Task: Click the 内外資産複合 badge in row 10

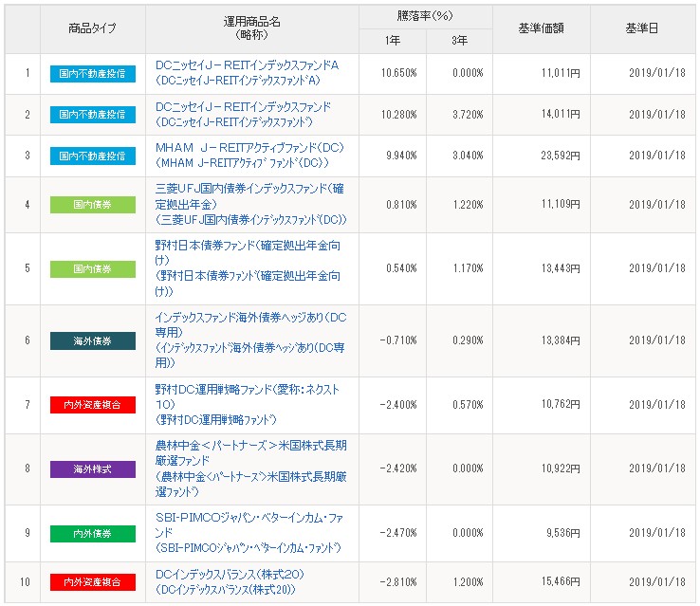Action: (x=92, y=582)
